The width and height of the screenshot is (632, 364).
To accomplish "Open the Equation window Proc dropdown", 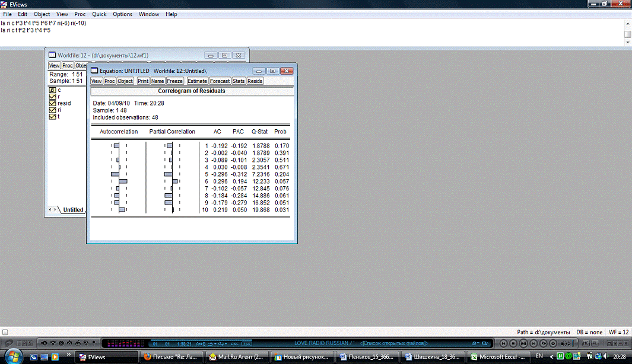I will pos(109,81).
